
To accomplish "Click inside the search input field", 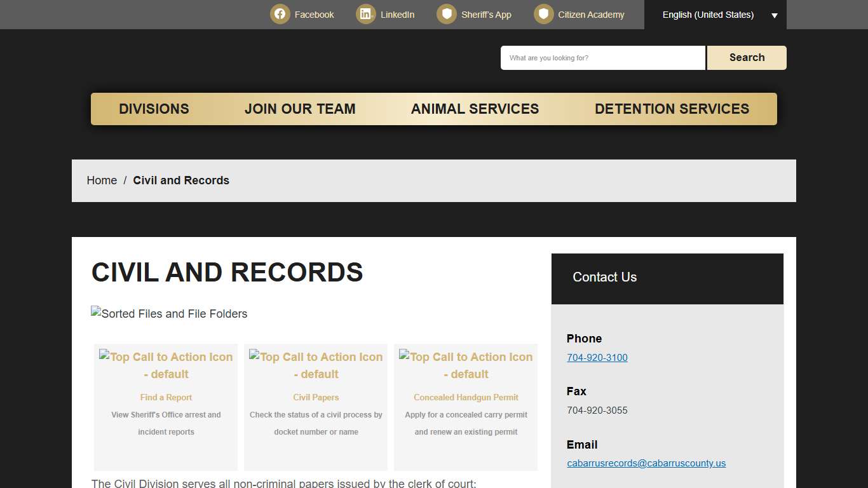I will coord(602,57).
